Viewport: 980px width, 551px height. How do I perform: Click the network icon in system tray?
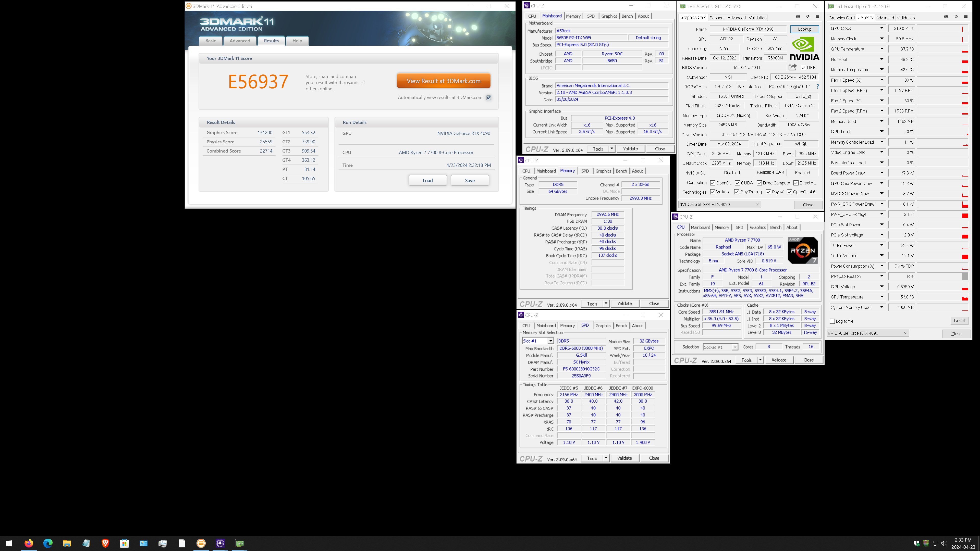(x=935, y=543)
